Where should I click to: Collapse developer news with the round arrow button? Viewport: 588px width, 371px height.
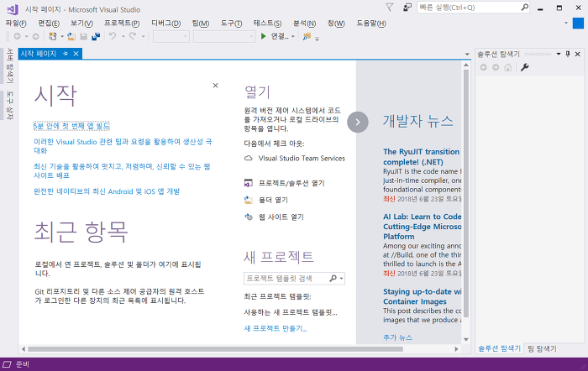(x=357, y=122)
